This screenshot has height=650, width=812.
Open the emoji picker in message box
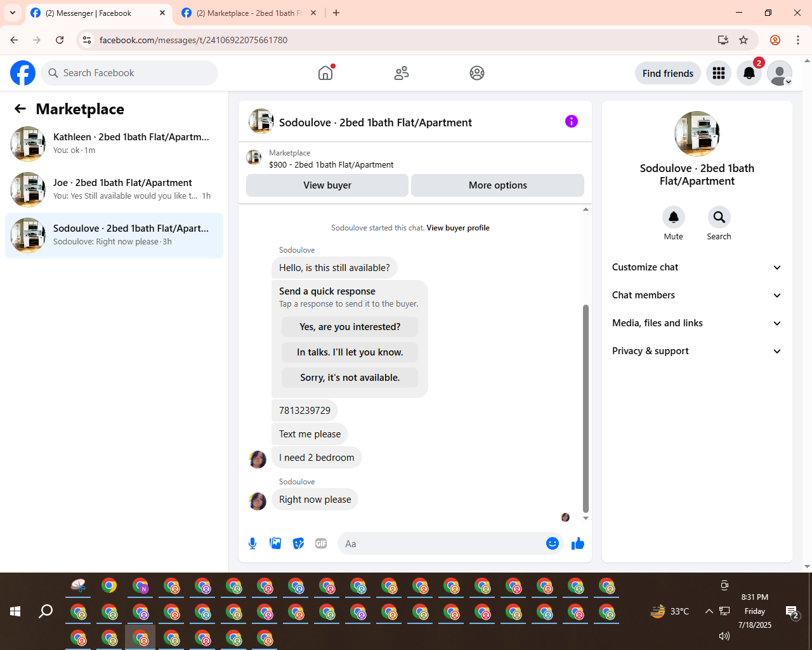click(x=553, y=543)
